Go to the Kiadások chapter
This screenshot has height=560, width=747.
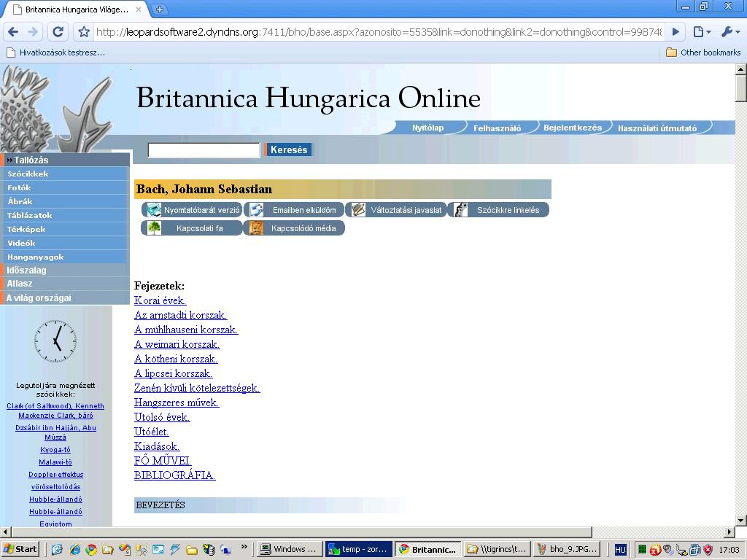[x=157, y=446]
